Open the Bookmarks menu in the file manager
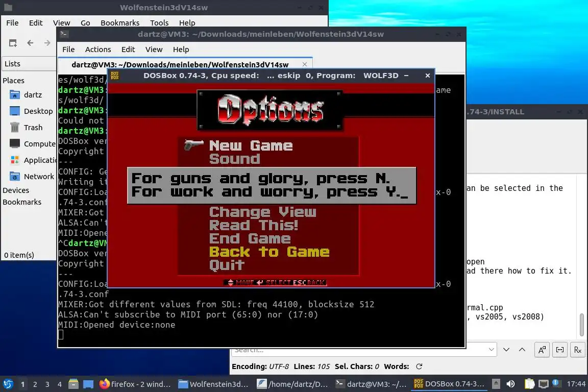The width and height of the screenshot is (588, 392). 120,23
